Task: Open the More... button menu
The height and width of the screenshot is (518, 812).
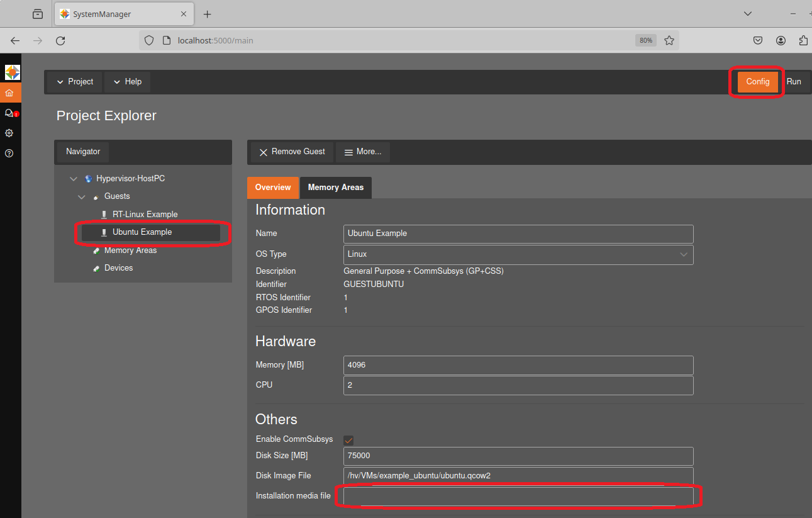Action: (x=363, y=152)
